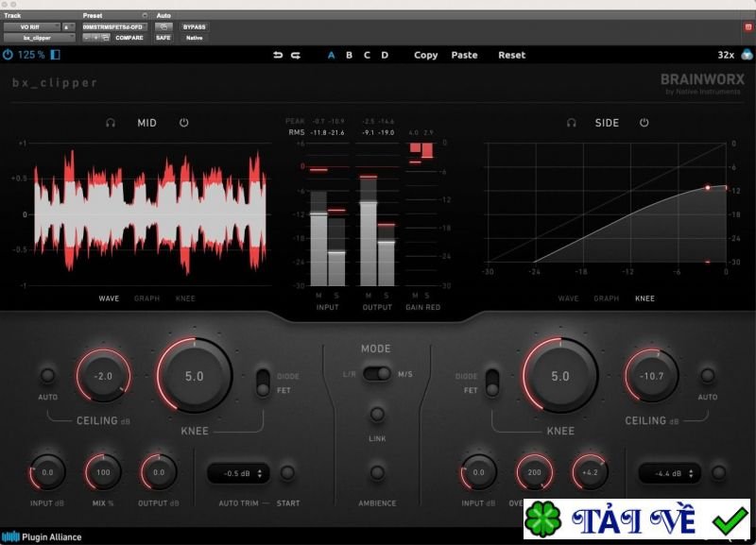Click the MIX % knob showing 100
The width and height of the screenshot is (756, 545).
103,472
